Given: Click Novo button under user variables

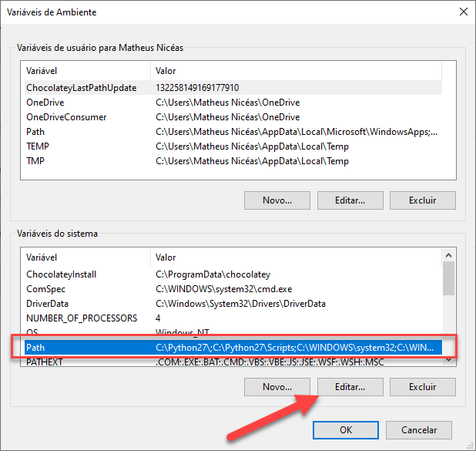Looking at the screenshot, I should click(x=277, y=200).
